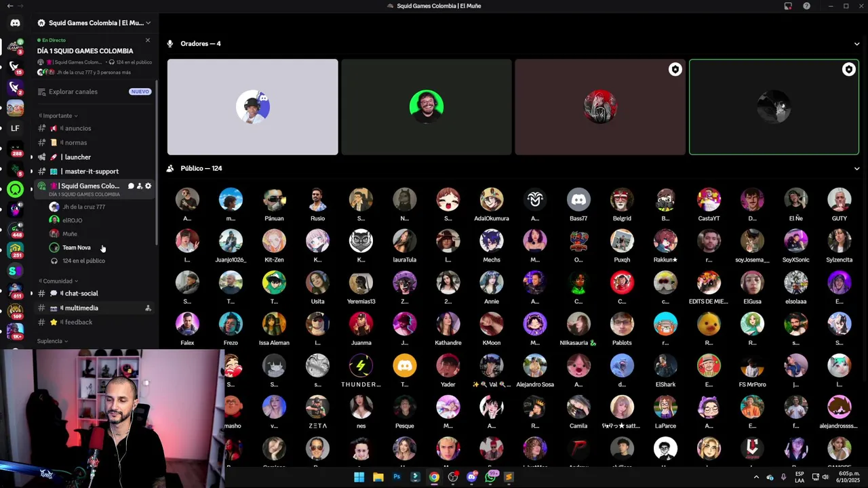This screenshot has width=868, height=488.
Task: Click audience member GUTY avatar
Action: click(840, 200)
